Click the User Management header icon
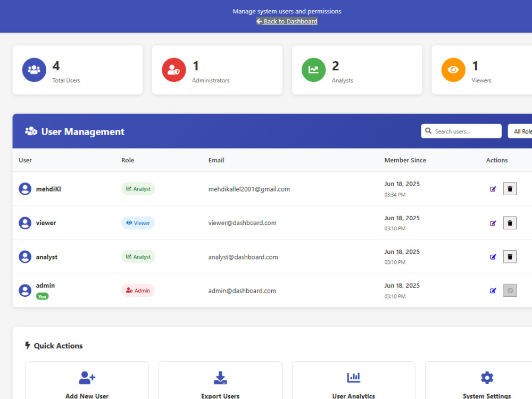Screen dimensions: 532x399 pos(31,131)
